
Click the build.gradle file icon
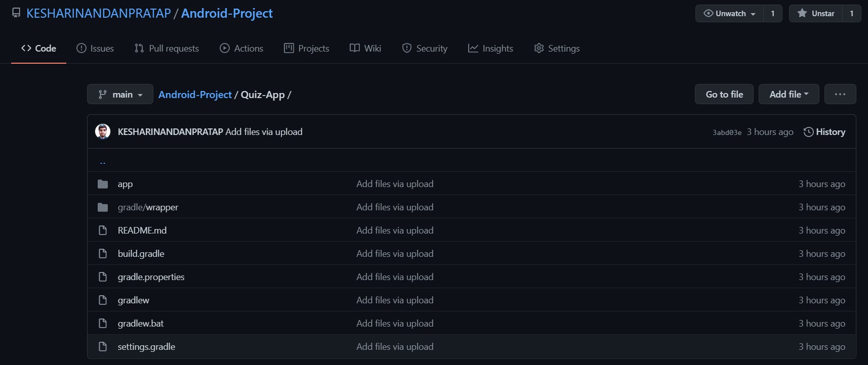103,254
